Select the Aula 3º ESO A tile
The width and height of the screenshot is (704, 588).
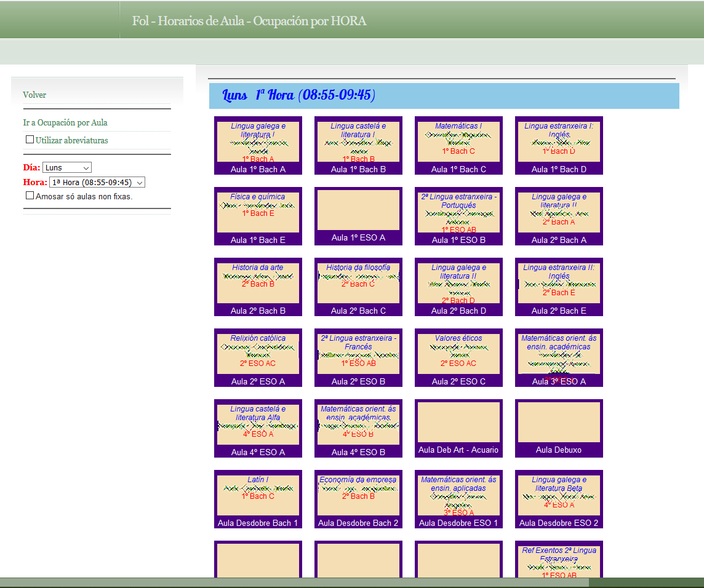point(559,358)
